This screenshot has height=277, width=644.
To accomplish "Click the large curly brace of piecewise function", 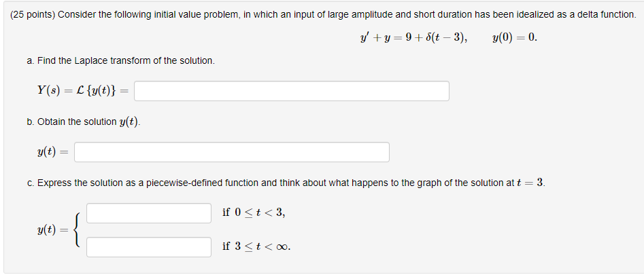I will (78, 230).
